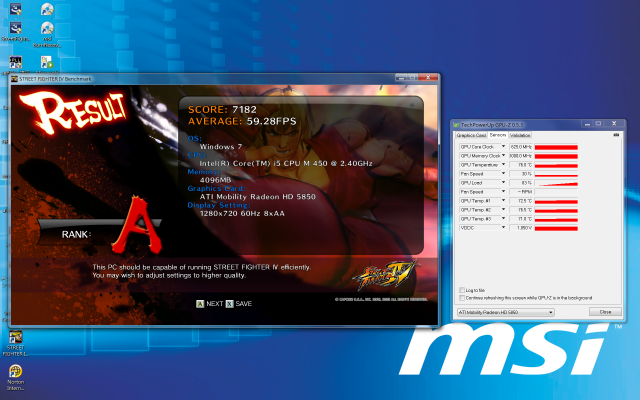Click the GPU-Z screenshot camera icon
Screen dimensions: 640x400
coord(616,135)
